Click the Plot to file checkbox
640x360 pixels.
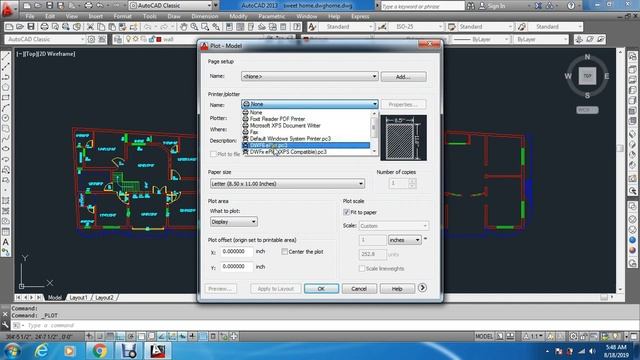213,154
